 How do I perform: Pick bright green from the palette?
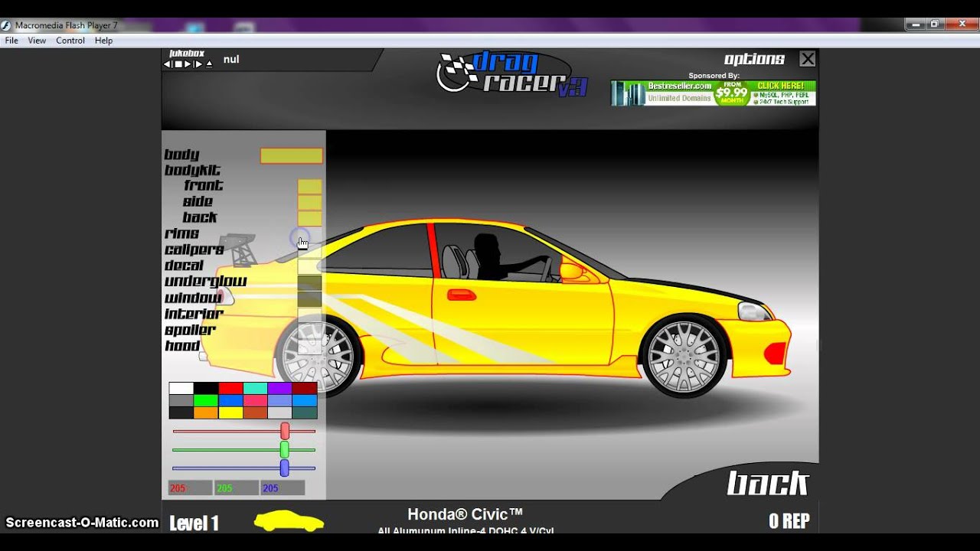point(206,401)
